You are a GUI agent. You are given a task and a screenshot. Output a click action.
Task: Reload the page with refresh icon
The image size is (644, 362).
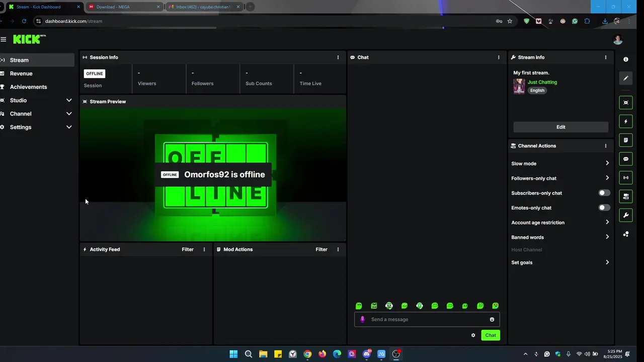24,21
